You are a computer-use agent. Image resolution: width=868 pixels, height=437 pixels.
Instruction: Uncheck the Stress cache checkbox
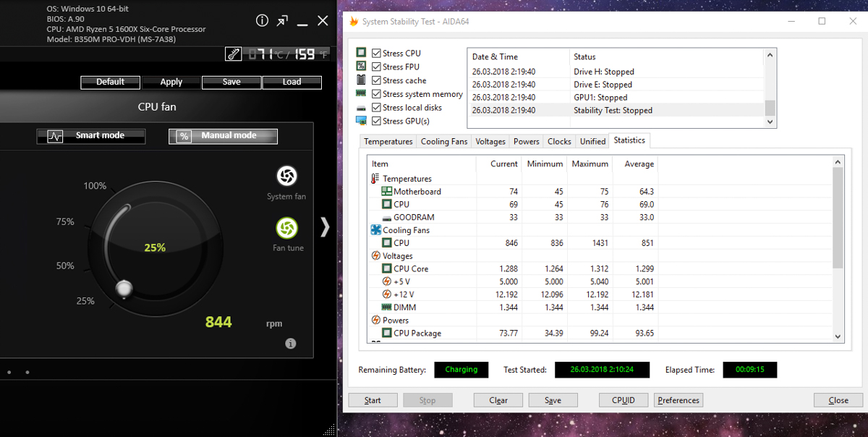click(376, 80)
